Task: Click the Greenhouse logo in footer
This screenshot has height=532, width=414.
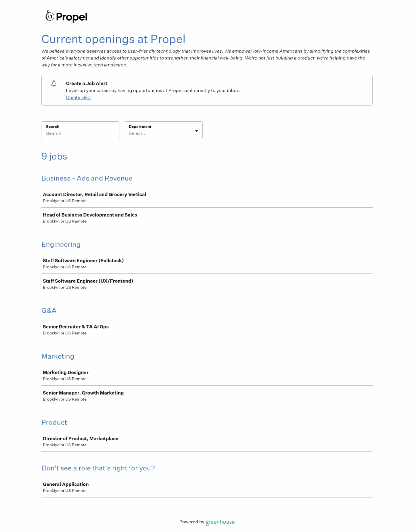Action: (x=220, y=522)
